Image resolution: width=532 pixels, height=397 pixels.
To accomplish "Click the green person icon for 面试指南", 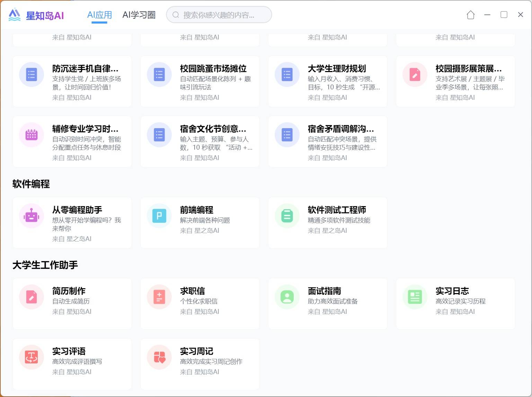I will pos(287,297).
